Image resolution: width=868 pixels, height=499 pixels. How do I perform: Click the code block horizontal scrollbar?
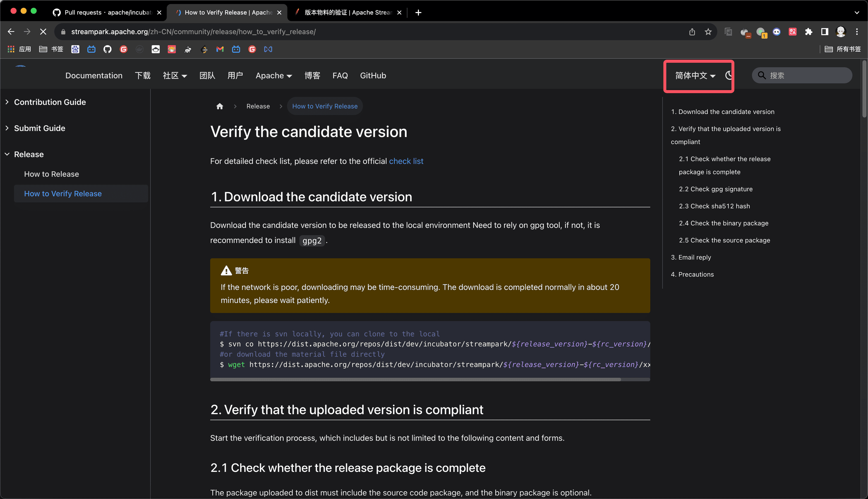click(x=415, y=379)
